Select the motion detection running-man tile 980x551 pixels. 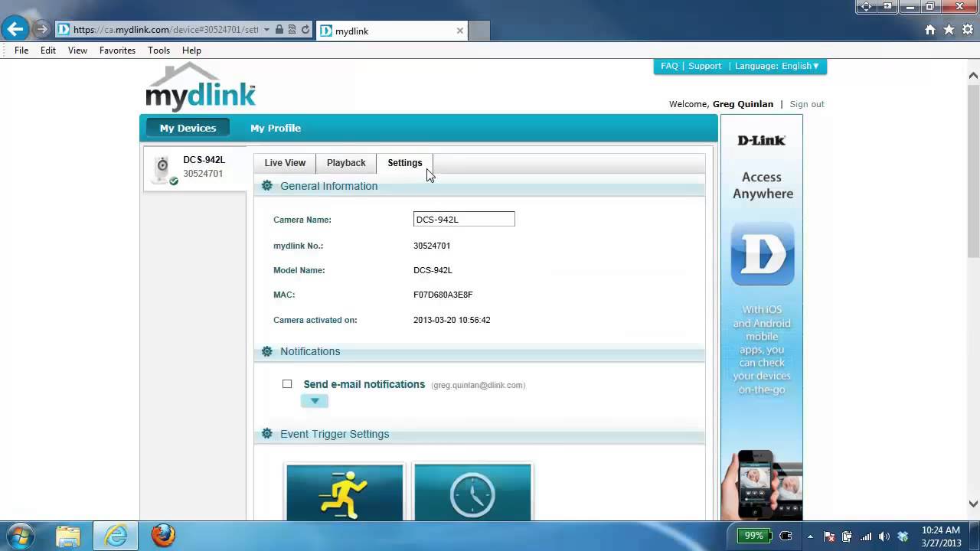tap(345, 492)
